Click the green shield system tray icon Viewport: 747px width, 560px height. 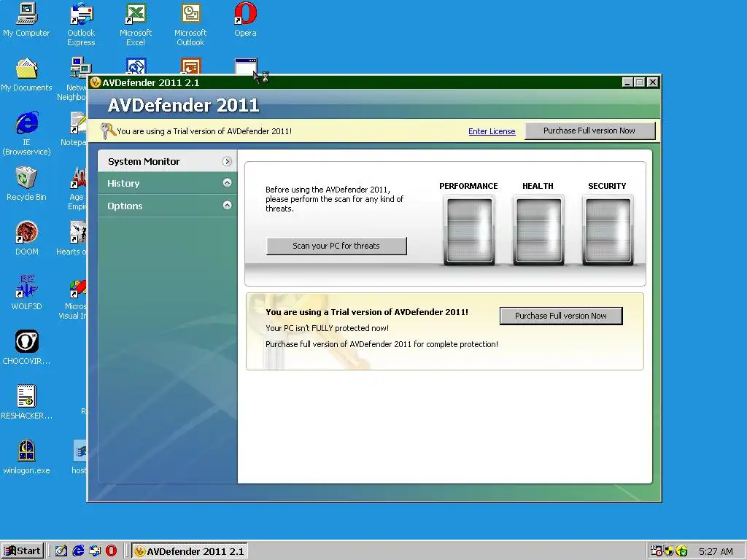682,551
